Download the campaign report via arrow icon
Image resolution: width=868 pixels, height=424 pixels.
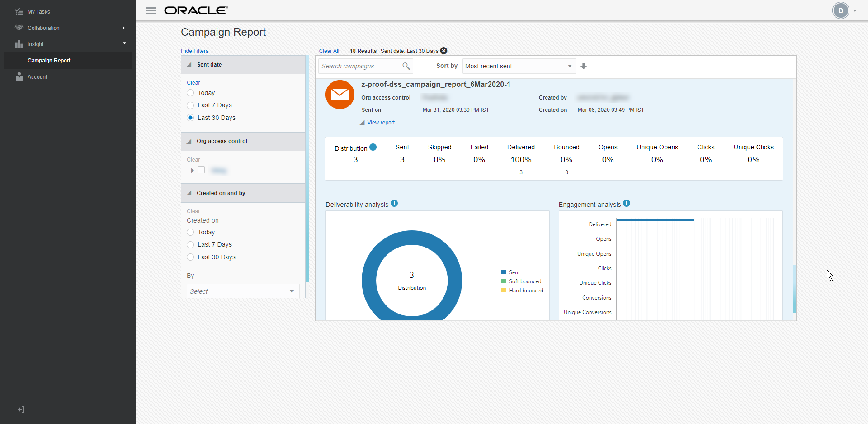coord(584,66)
